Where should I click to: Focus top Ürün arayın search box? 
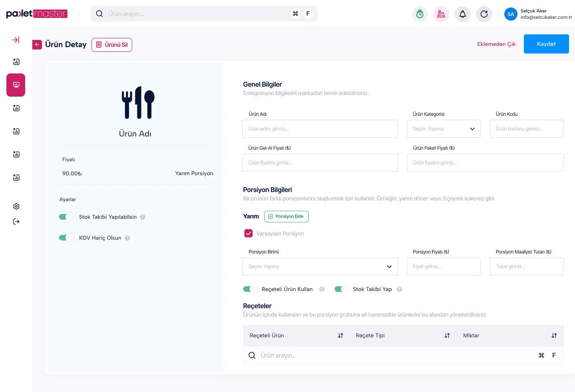point(204,14)
